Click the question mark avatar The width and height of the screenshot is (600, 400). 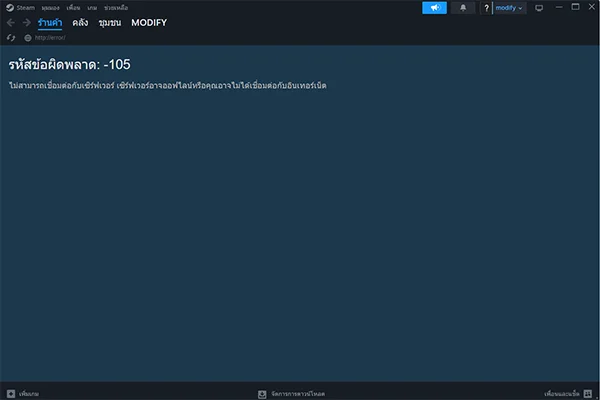click(487, 8)
